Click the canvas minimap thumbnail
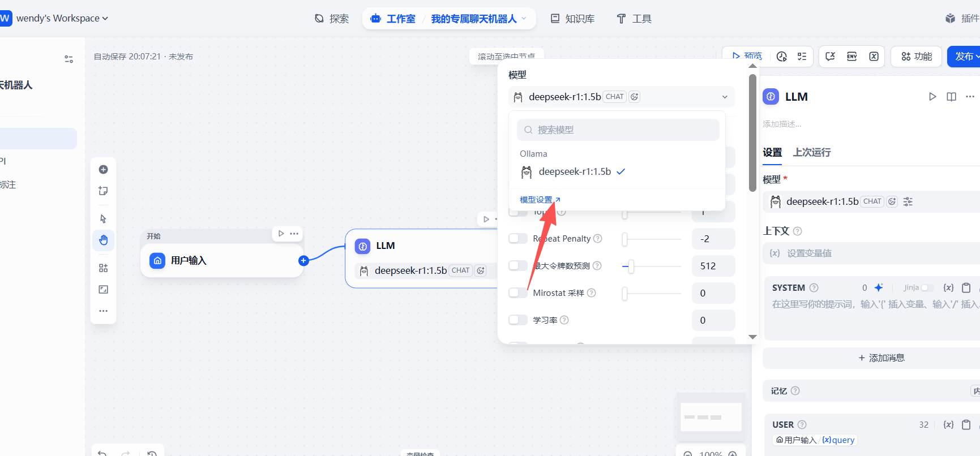 coord(711,418)
